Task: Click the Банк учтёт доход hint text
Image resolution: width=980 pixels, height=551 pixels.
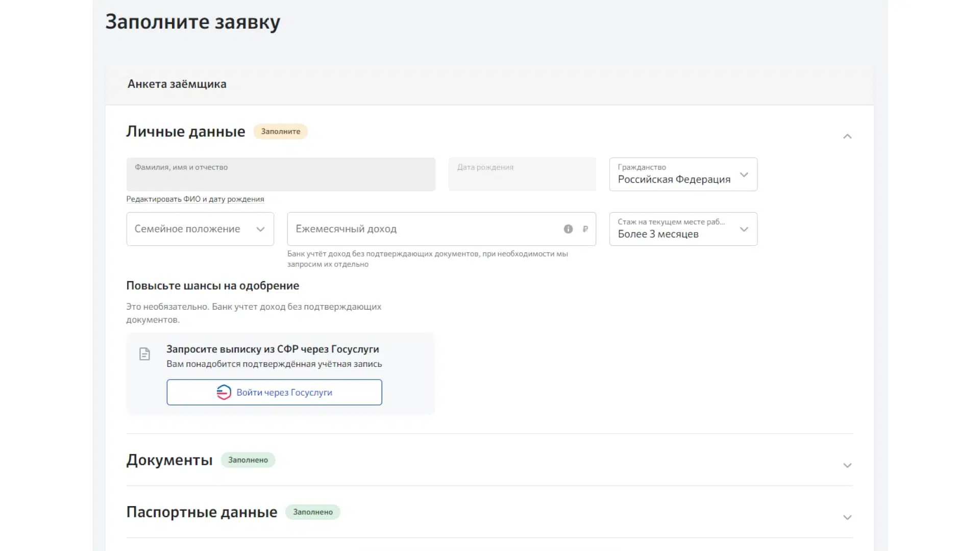Action: click(x=428, y=259)
